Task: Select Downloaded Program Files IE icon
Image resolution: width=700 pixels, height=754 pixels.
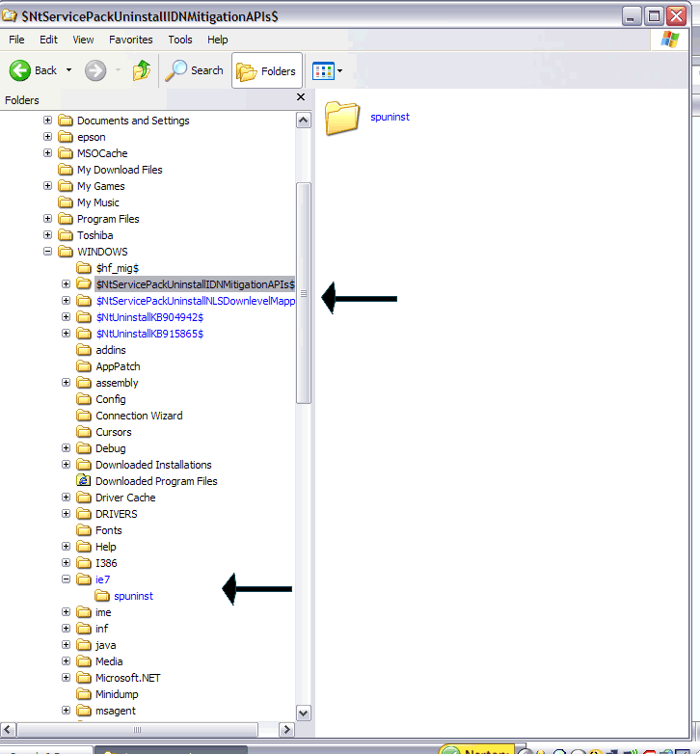Action: tap(84, 481)
